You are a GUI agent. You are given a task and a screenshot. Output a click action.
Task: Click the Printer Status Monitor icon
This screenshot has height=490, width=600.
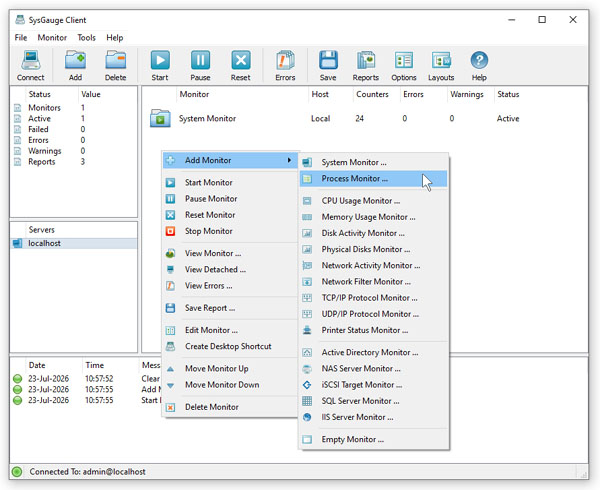(x=307, y=330)
